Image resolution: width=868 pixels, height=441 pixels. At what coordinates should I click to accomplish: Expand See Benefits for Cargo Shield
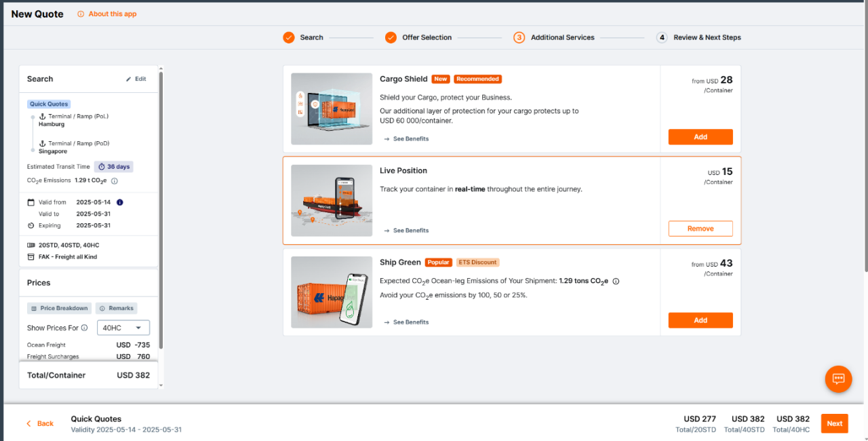[406, 139]
